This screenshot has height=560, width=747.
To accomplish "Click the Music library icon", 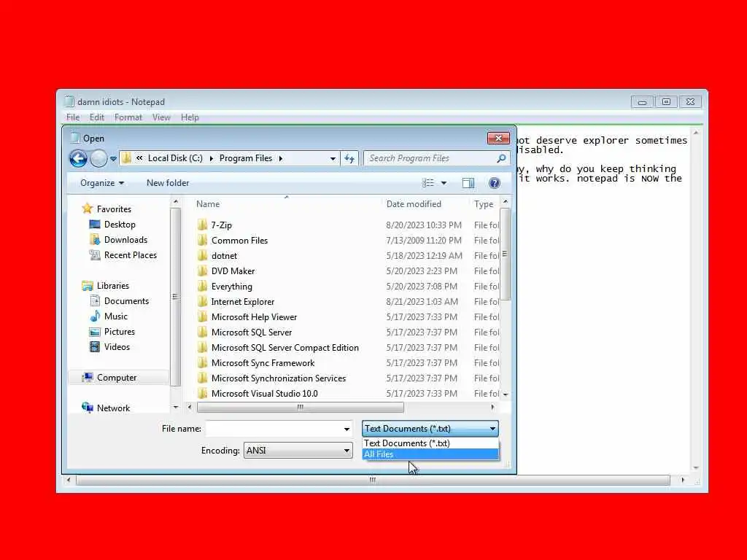I will pos(95,316).
